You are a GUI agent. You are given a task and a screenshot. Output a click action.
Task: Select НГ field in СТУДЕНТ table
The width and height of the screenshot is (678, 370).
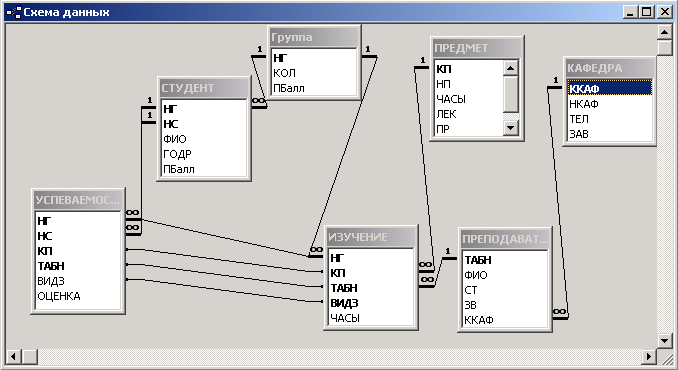click(x=204, y=109)
